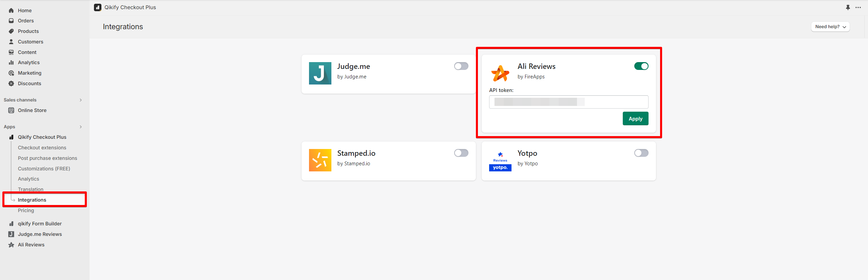868x280 pixels.
Task: Click the Qikify Checkout Plus header title
Action: point(130,7)
